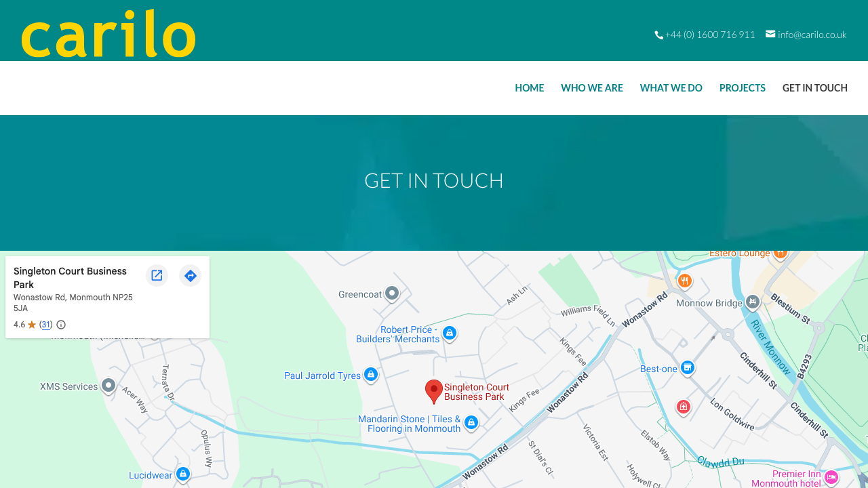Call the +44 1600 716 911 number
The width and height of the screenshot is (868, 488).
coord(705,35)
